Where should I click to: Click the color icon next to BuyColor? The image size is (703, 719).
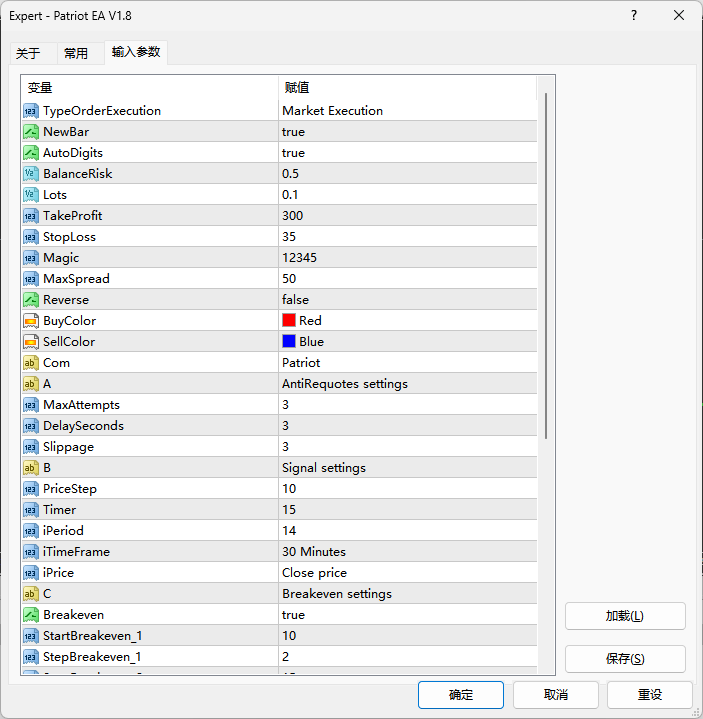(x=31, y=321)
